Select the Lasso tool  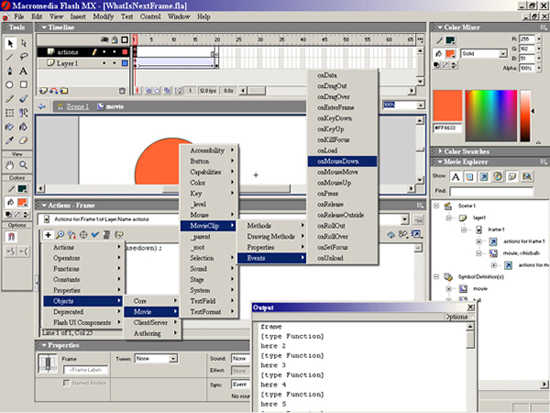[24, 57]
